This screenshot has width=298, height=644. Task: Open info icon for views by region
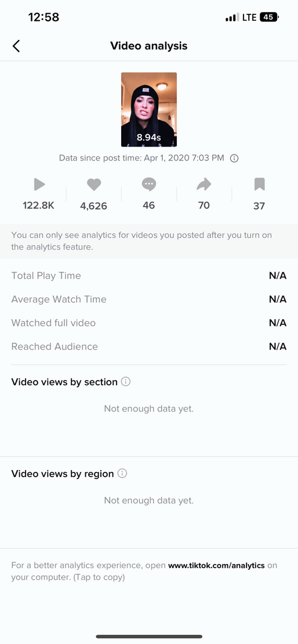(x=122, y=473)
